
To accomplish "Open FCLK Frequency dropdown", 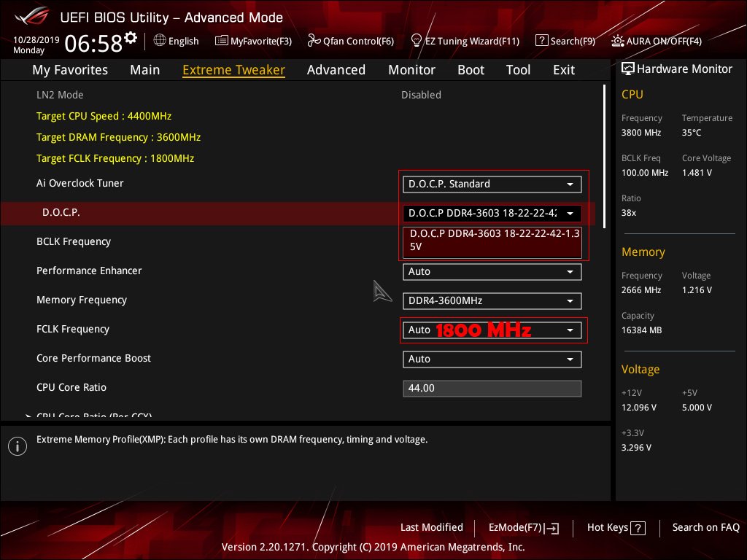I will tap(492, 330).
